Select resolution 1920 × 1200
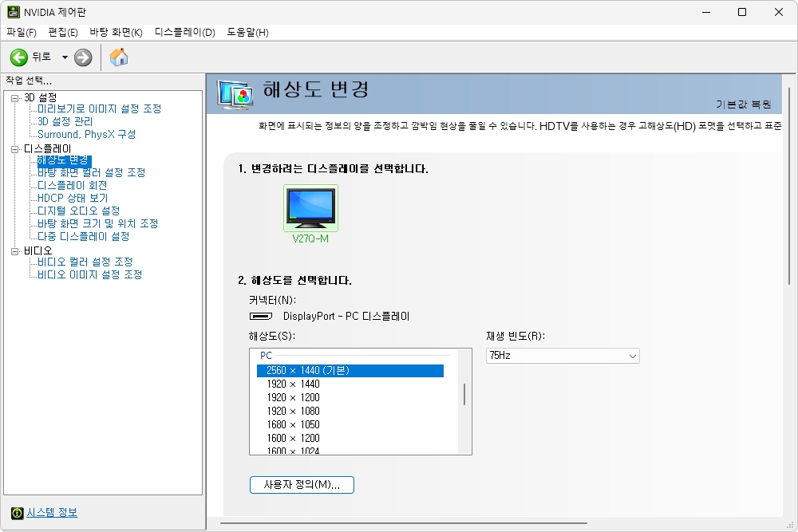Screen dimensions: 798x532 (293, 398)
